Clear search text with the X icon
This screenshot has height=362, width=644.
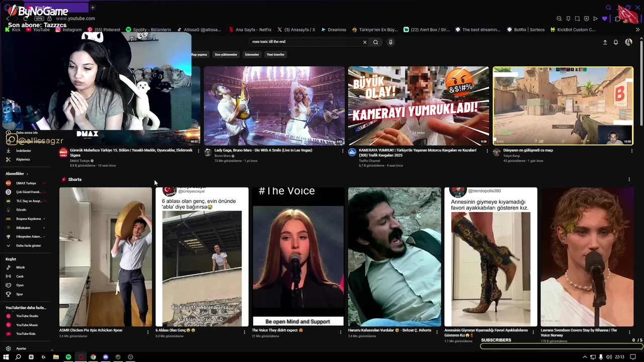365,42
